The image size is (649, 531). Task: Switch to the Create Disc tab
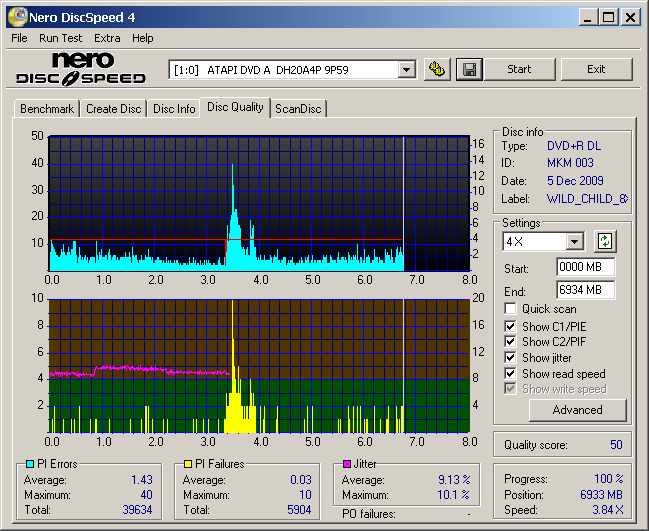(113, 109)
